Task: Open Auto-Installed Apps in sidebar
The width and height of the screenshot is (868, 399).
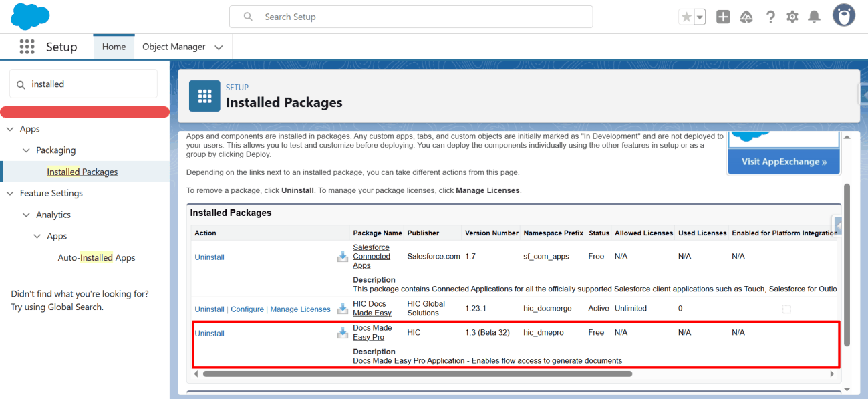Action: click(96, 257)
